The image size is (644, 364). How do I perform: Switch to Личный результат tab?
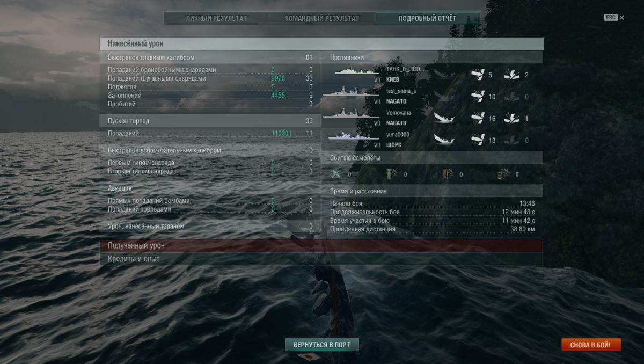point(216,18)
